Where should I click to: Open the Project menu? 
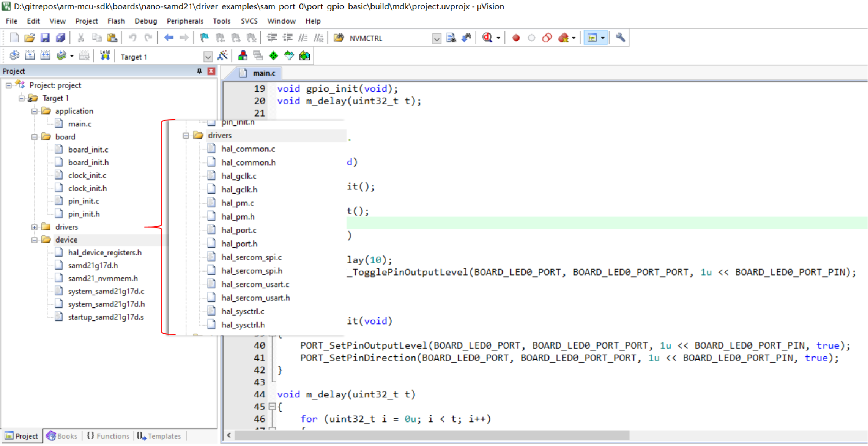click(86, 21)
